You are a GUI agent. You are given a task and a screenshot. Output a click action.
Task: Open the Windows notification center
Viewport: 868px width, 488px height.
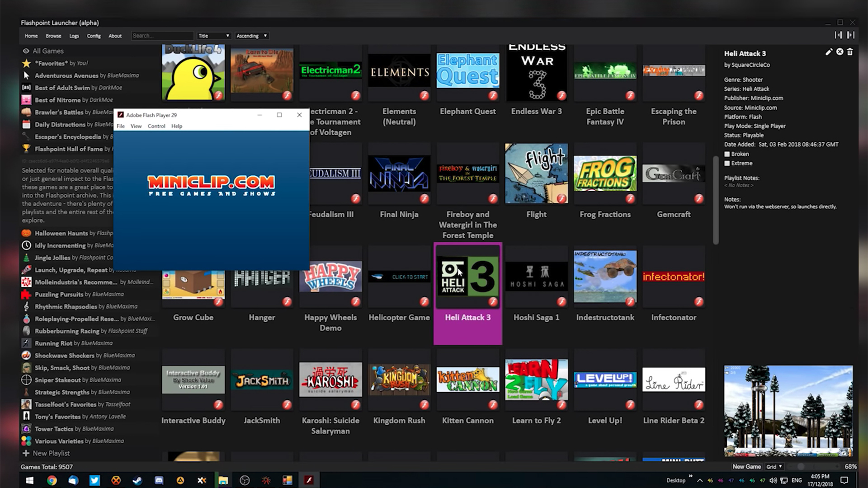pos(844,480)
